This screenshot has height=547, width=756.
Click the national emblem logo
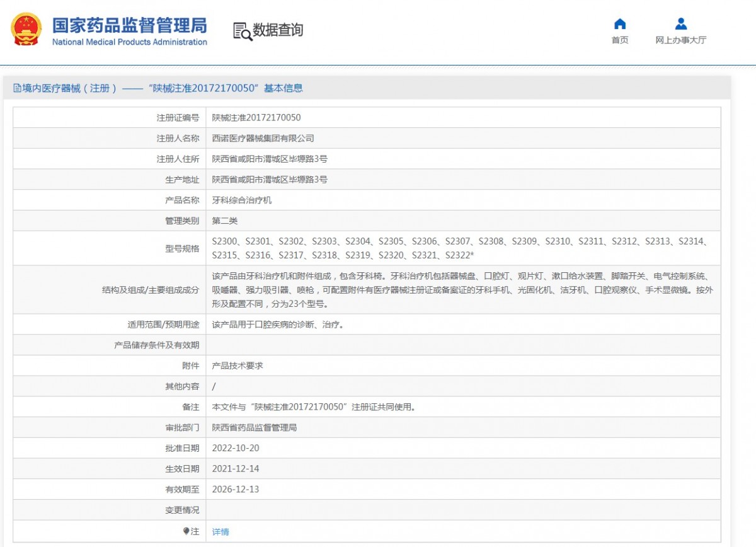point(26,30)
